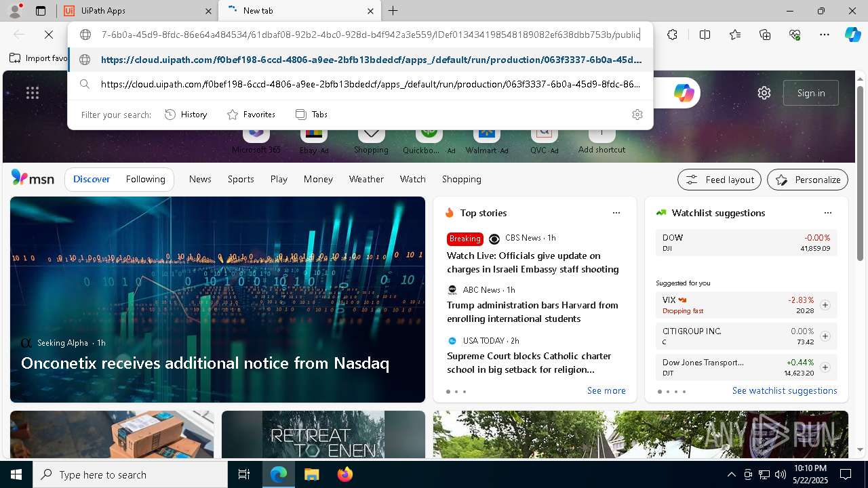Image resolution: width=868 pixels, height=488 pixels.
Task: Click the taskbar search box
Action: (130, 474)
